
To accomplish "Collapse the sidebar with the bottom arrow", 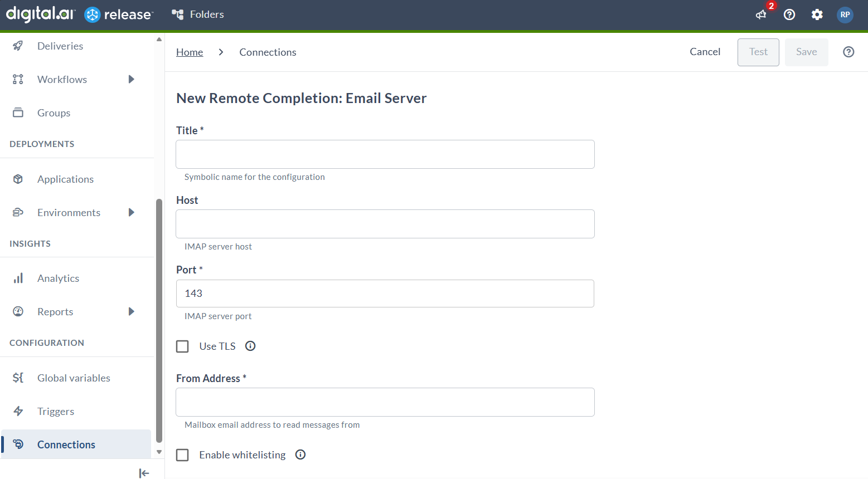I will click(144, 473).
